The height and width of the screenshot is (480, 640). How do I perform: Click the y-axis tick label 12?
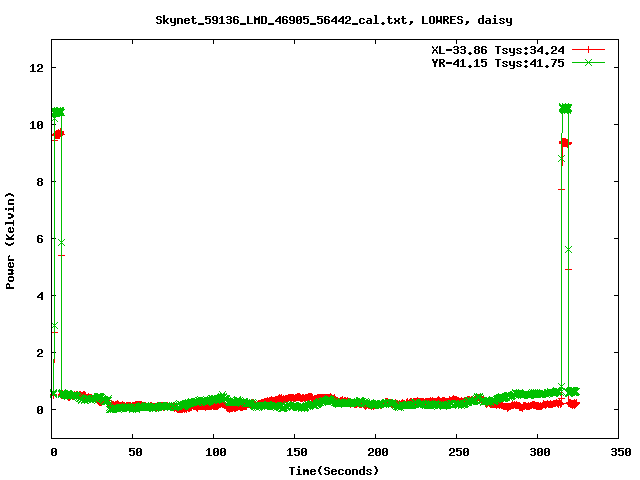(36, 68)
